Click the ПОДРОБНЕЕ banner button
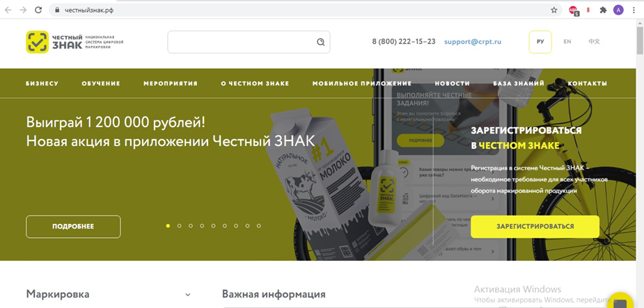 coord(73,227)
